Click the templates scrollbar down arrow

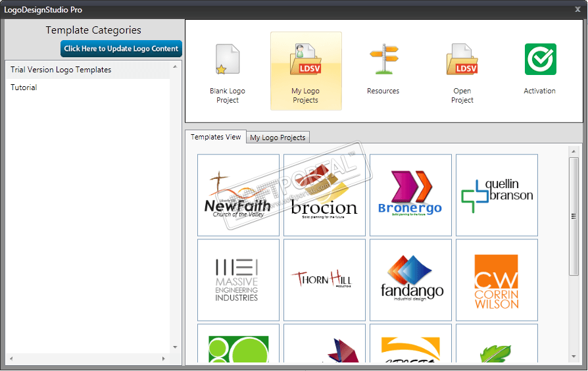point(574,357)
